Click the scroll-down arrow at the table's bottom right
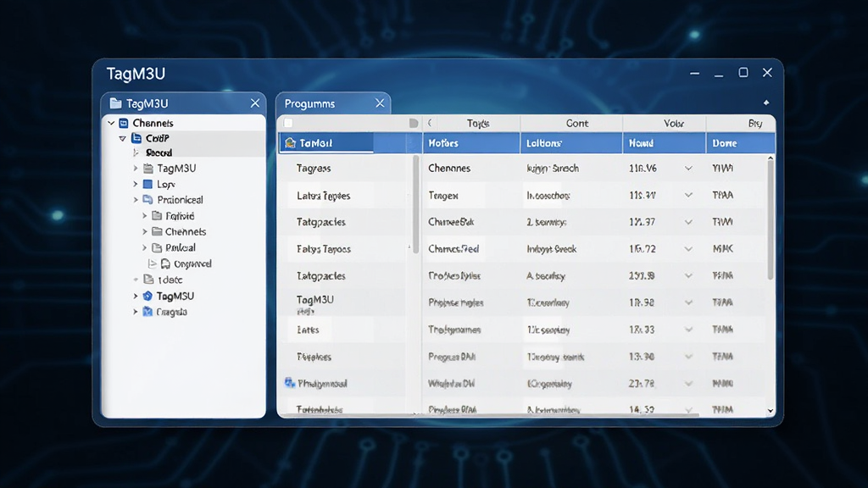 pyautogui.click(x=770, y=411)
